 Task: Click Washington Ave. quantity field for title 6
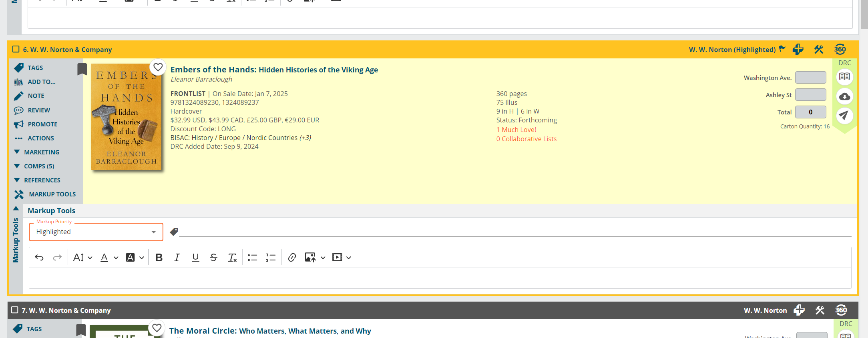pyautogui.click(x=810, y=78)
